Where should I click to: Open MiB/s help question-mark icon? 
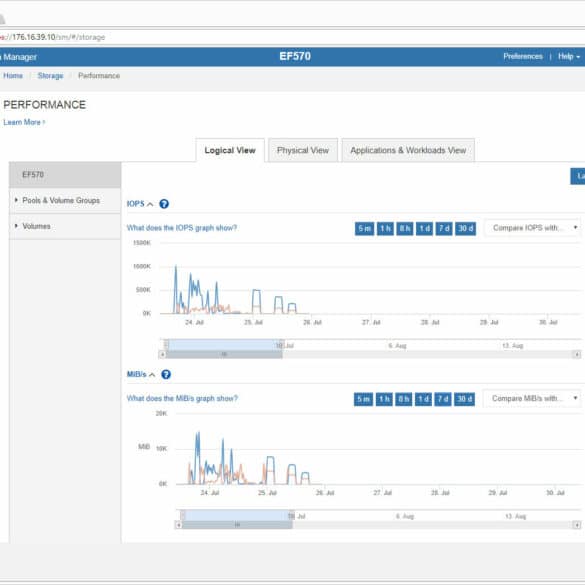(x=166, y=374)
